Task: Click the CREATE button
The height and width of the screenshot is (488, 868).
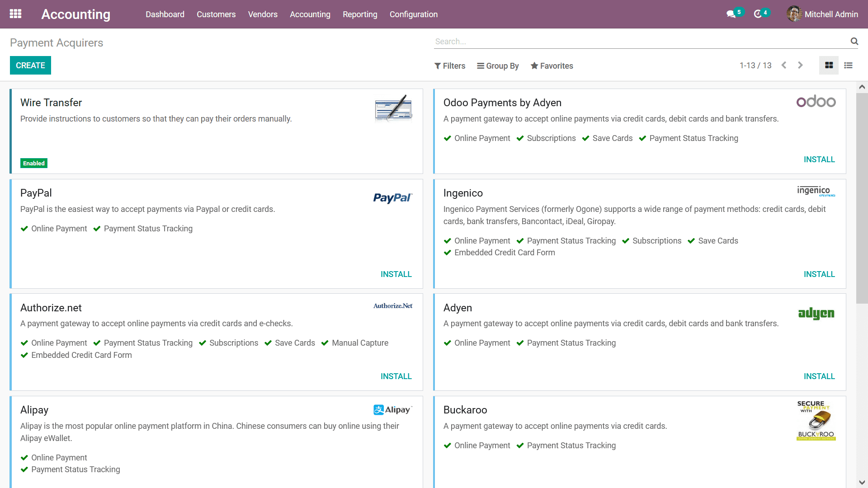Action: (x=30, y=66)
